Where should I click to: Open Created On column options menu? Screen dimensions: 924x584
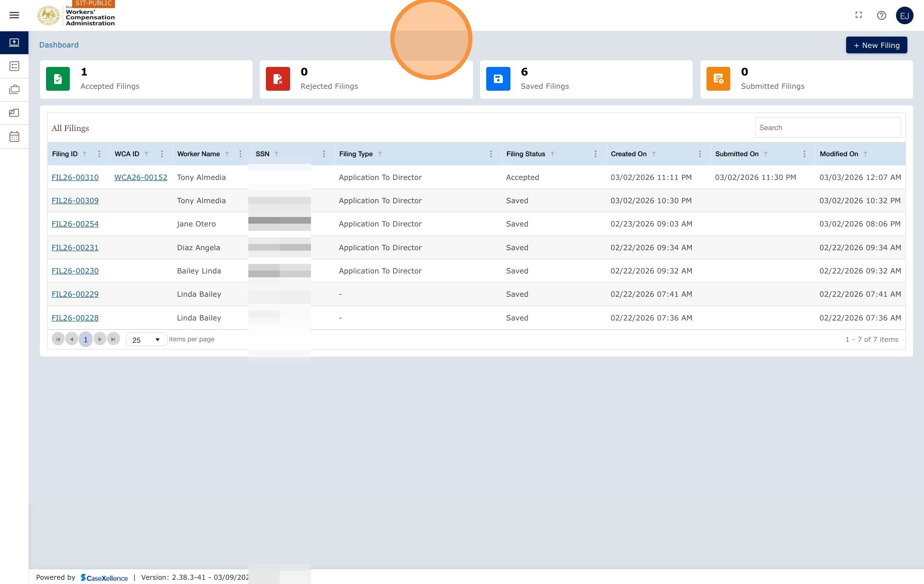tap(700, 154)
